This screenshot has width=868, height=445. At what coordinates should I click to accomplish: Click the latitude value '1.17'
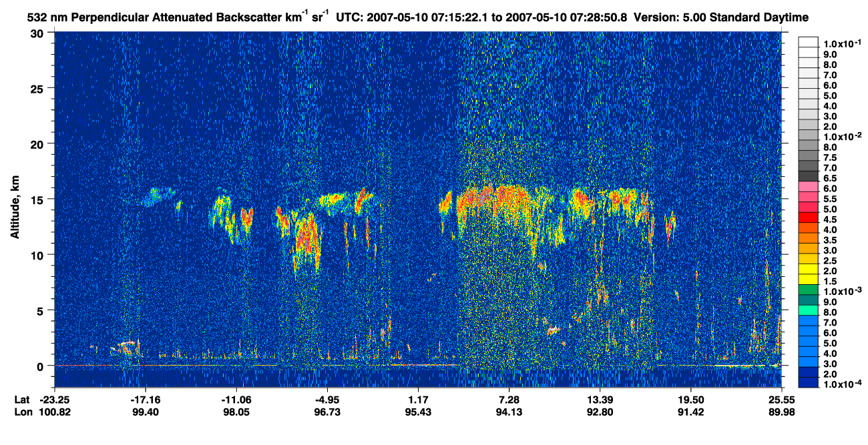[418, 400]
